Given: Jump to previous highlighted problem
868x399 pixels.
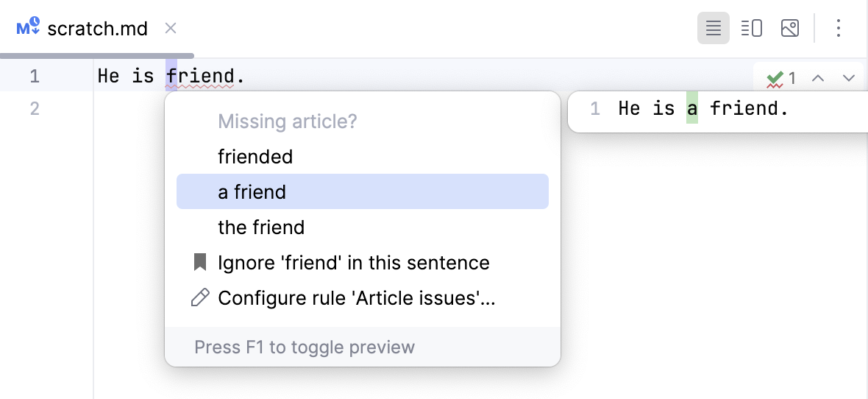Looking at the screenshot, I should [817, 78].
